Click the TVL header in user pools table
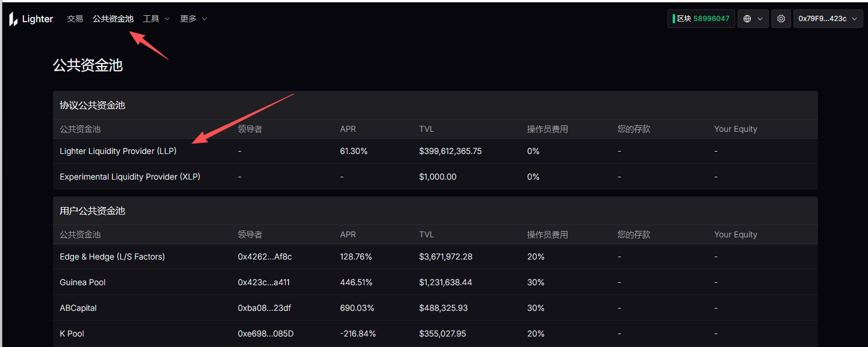This screenshot has height=347, width=868. pyautogui.click(x=426, y=234)
